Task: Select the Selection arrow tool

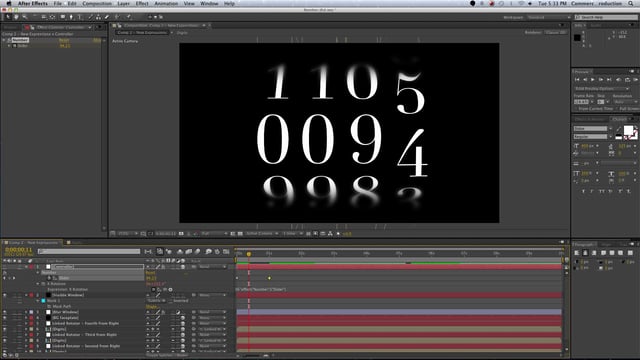Action: (x=8, y=17)
